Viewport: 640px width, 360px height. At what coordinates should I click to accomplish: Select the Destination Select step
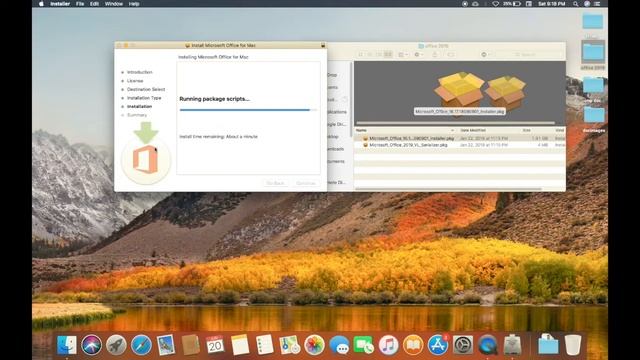146,89
